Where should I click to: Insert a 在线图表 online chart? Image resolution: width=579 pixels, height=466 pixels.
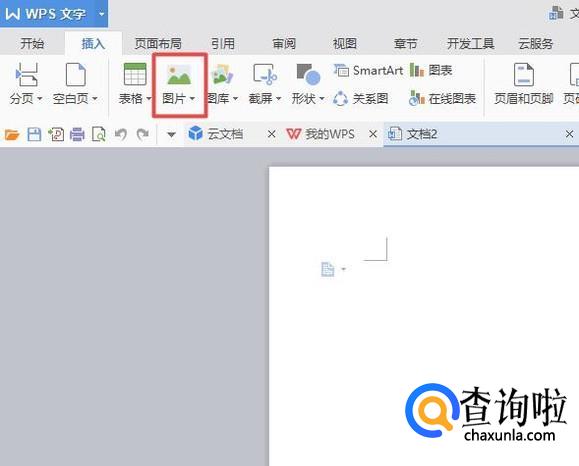tap(442, 99)
